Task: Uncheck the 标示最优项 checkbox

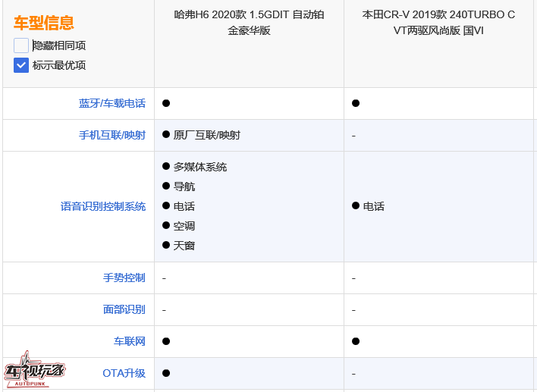Action: coord(21,65)
